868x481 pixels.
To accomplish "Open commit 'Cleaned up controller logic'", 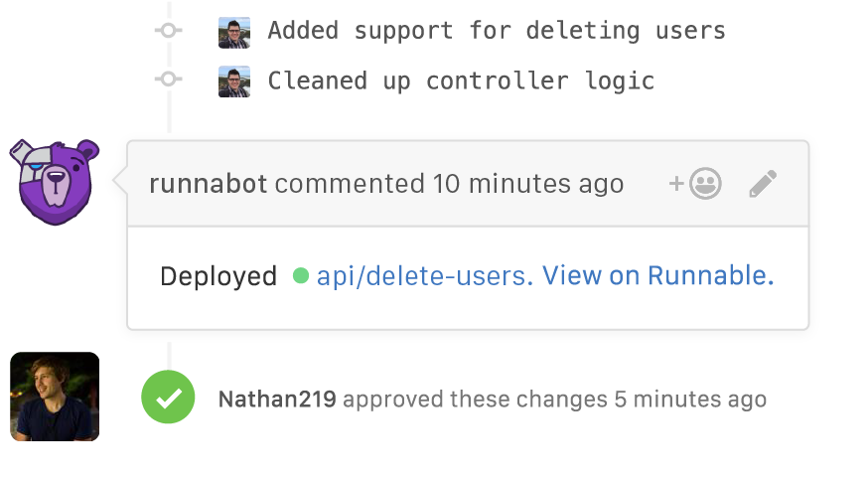I will click(461, 80).
